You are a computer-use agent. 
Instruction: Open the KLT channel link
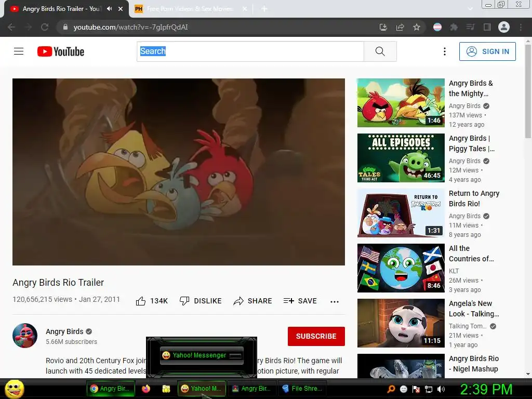pos(454,271)
